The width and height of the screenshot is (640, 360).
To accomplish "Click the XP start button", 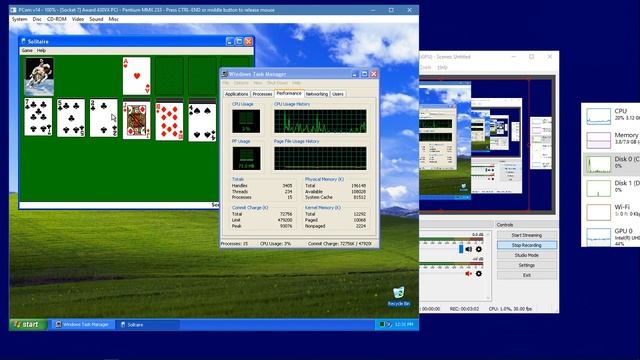I will click(x=28, y=324).
